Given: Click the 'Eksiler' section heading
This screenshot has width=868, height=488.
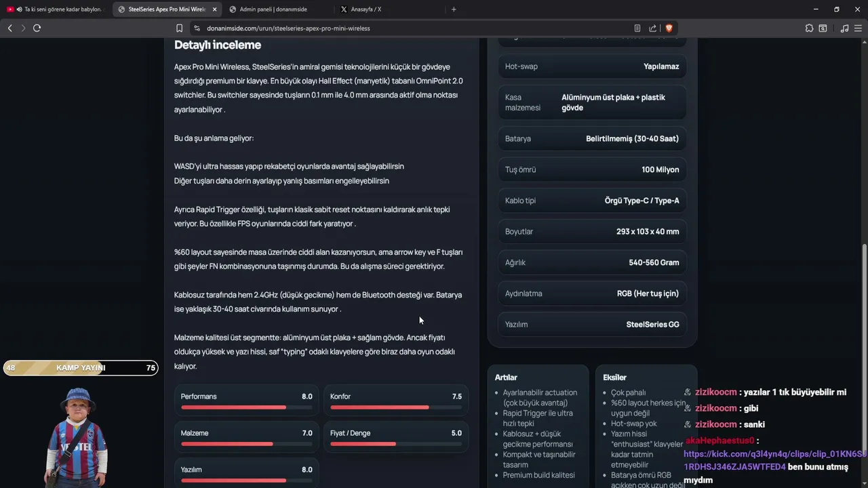Looking at the screenshot, I should click(614, 378).
